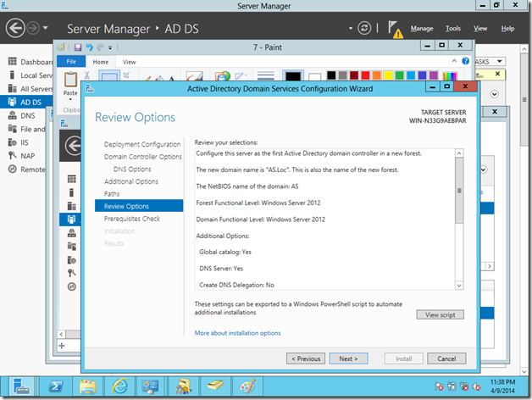
Task: Click the Paint redo arrow
Action: tap(101, 47)
